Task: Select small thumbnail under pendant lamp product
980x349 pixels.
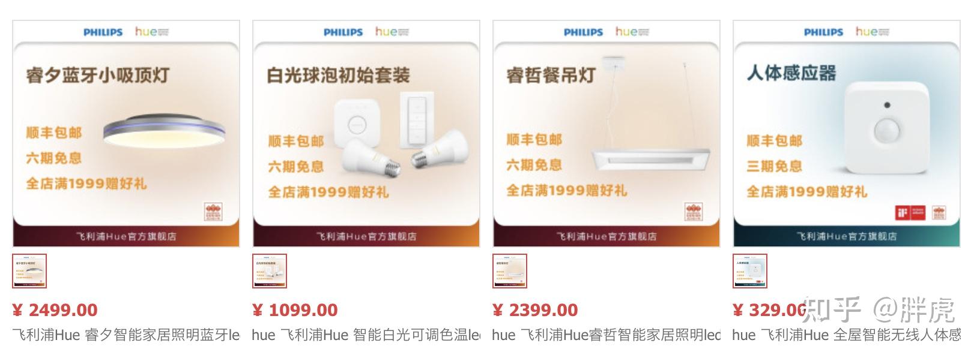Action: coord(510,271)
